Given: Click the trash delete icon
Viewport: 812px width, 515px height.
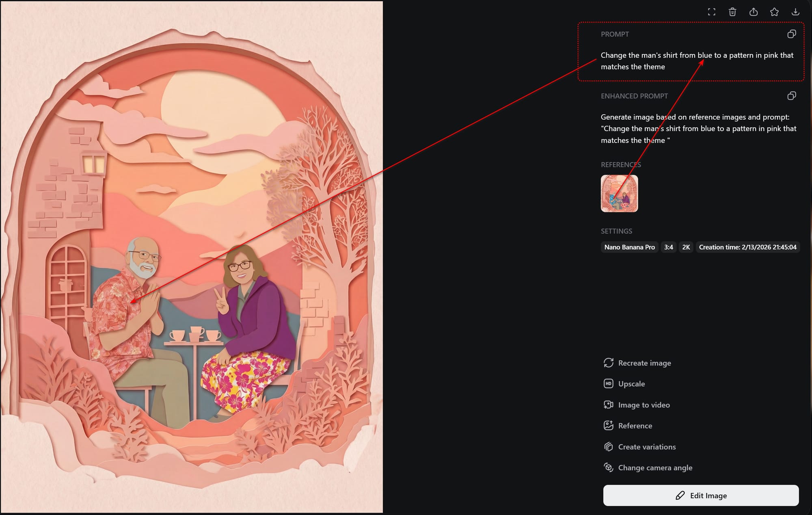Looking at the screenshot, I should tap(732, 12).
